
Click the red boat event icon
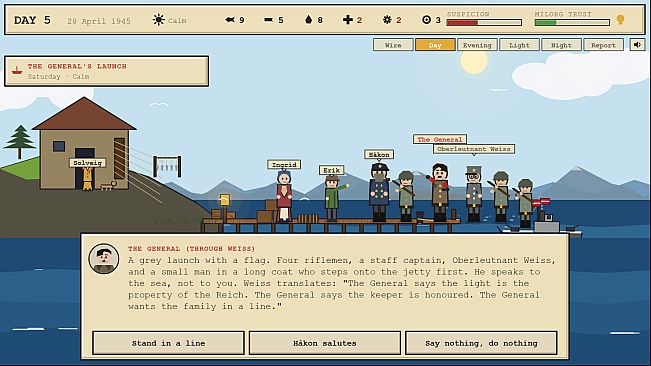17,71
